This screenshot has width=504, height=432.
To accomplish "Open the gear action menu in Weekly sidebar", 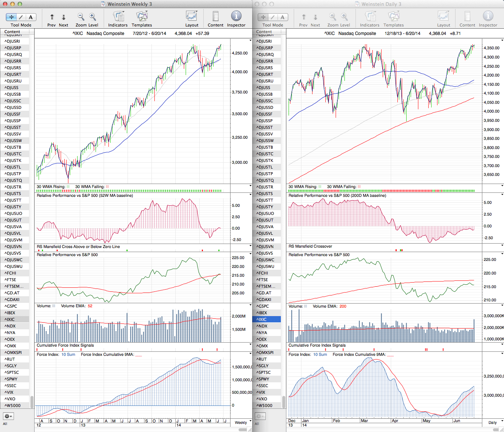I will pyautogui.click(x=8, y=416).
